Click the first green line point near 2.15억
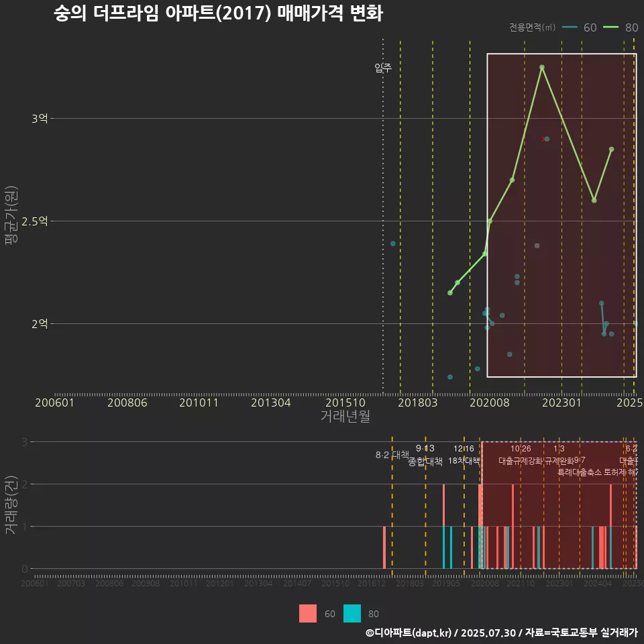 click(450, 293)
